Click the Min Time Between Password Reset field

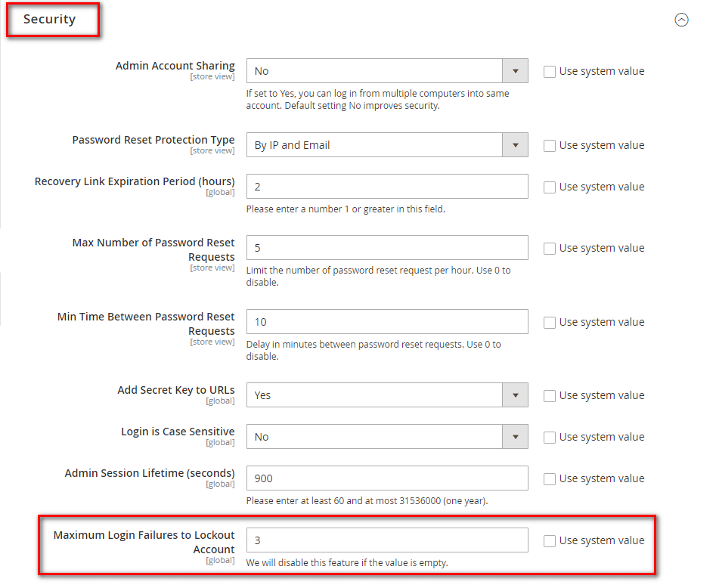point(387,322)
